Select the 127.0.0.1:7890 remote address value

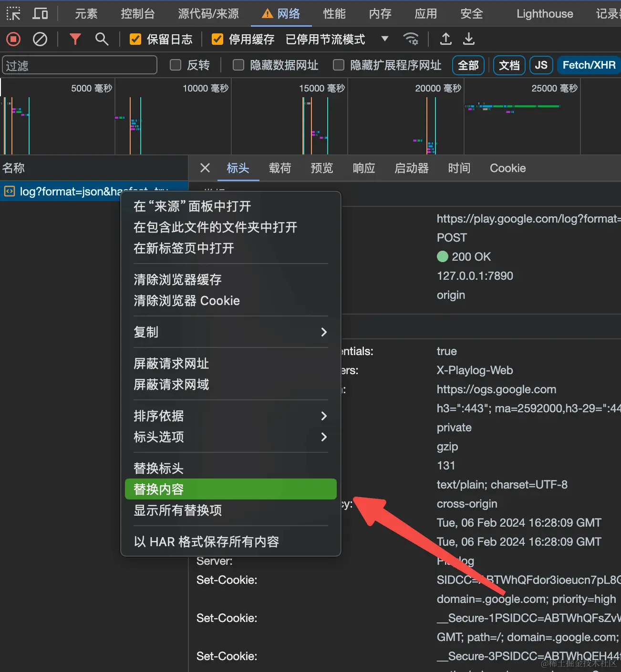tap(475, 275)
